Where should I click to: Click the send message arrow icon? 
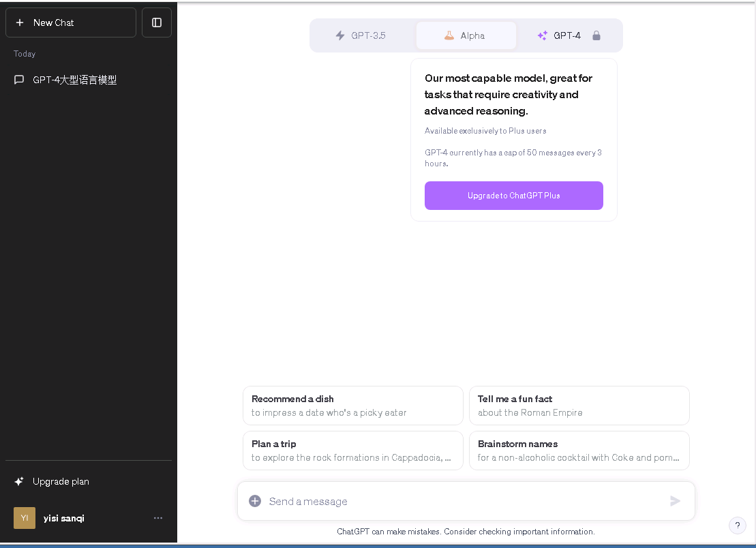click(676, 501)
